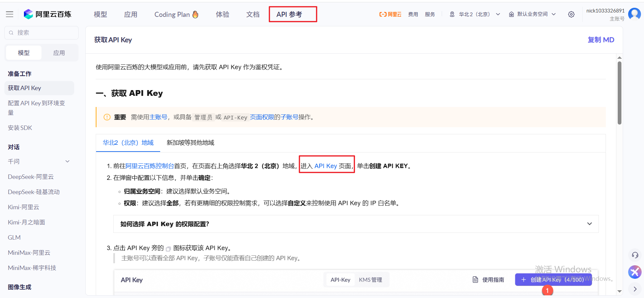644x298 pixels.
Task: Open the settings gear icon
Action: pos(571,14)
